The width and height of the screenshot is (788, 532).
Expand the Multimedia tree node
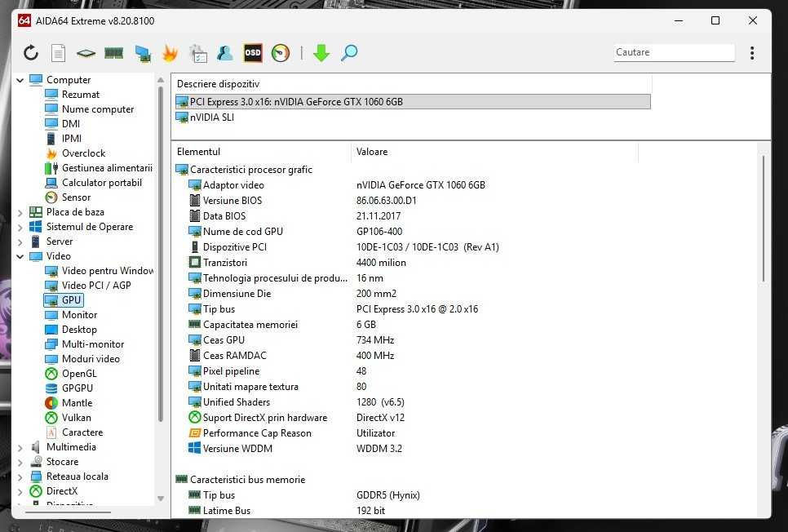tap(20, 447)
